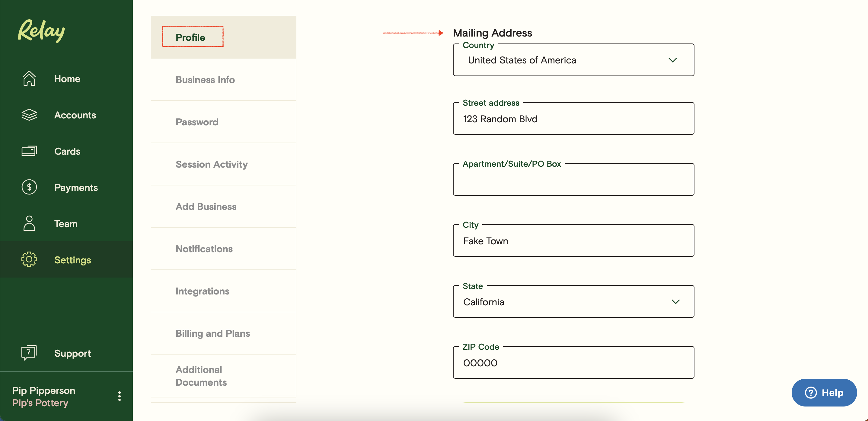Click the Home house icon
868x421 pixels.
29,79
